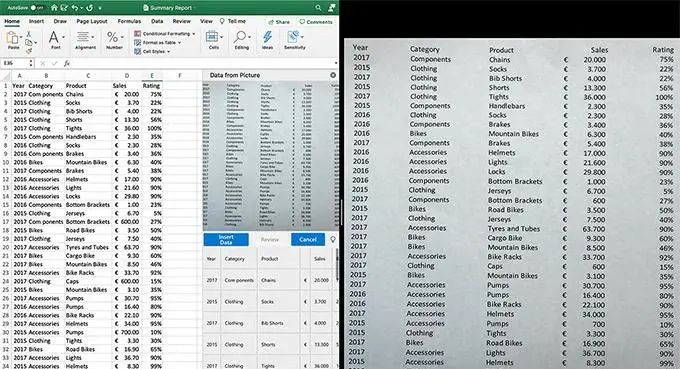Viewport: 680px width, 369px height.
Task: Open the Comments button
Action: (316, 22)
